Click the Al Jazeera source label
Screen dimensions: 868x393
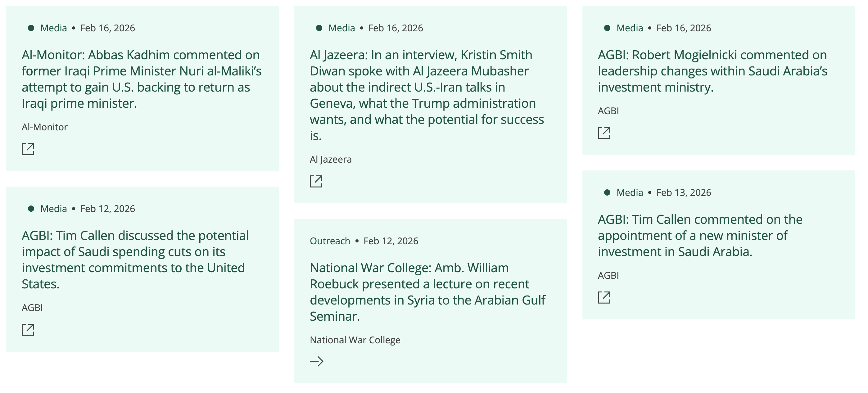pyautogui.click(x=331, y=160)
